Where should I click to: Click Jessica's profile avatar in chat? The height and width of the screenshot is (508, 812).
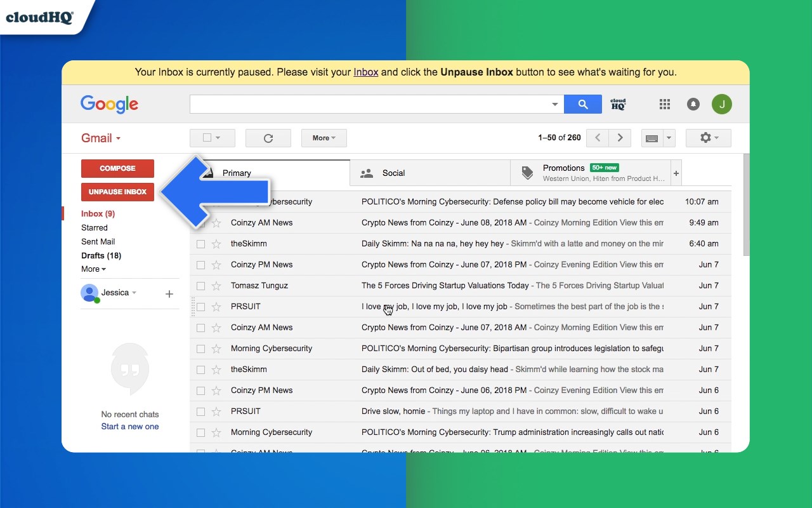tap(89, 293)
